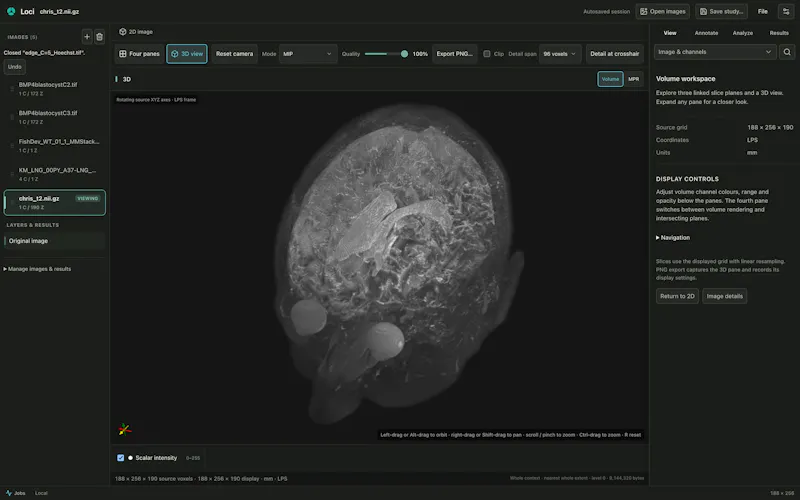Open the Image & channels dropdown
This screenshot has width=800, height=500.
coord(715,52)
